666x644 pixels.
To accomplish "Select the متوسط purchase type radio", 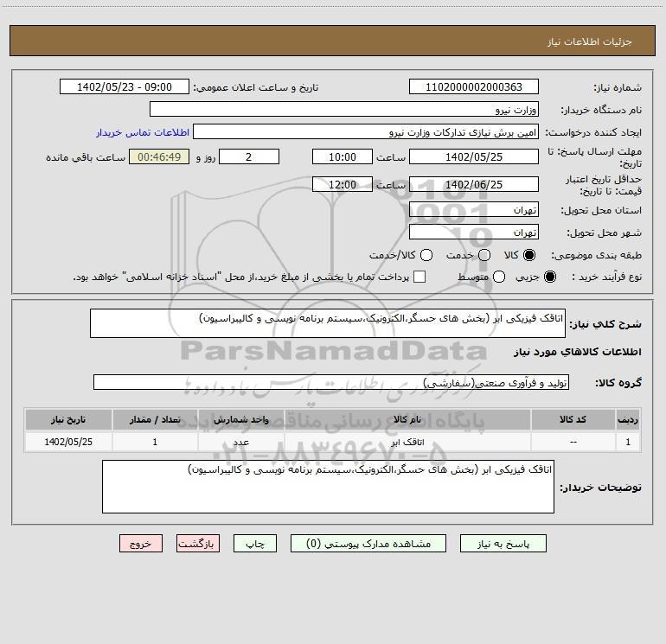I will tap(499, 277).
